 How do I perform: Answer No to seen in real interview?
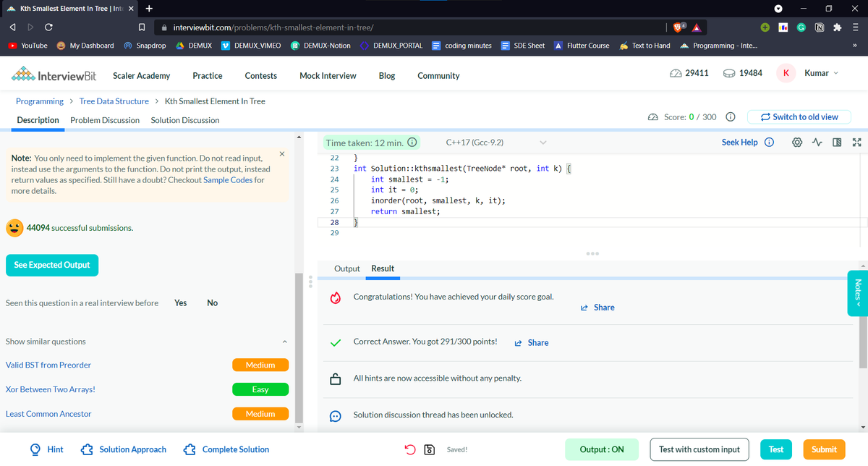(212, 303)
